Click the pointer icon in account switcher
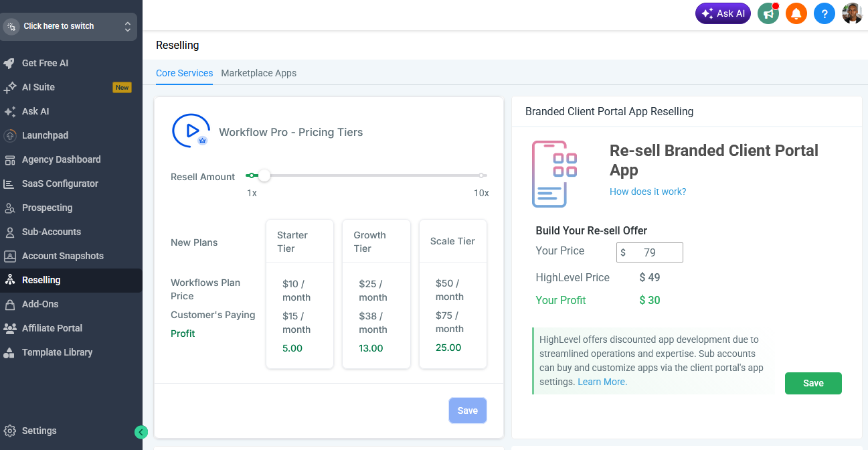 12,26
